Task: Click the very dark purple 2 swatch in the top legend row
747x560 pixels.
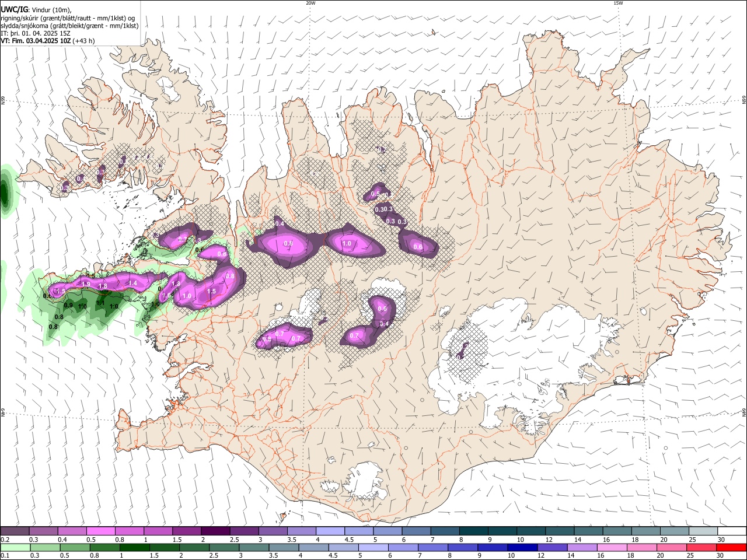Action: [x=215, y=531]
